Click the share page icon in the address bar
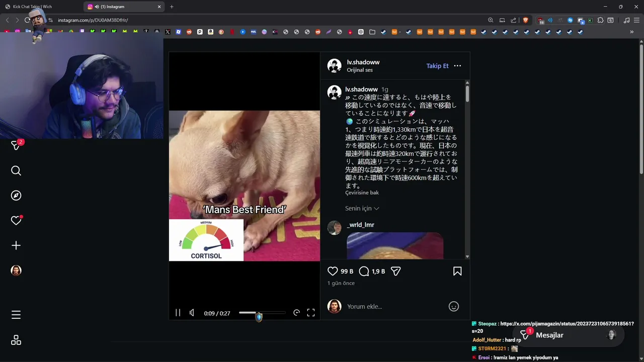 click(513, 20)
